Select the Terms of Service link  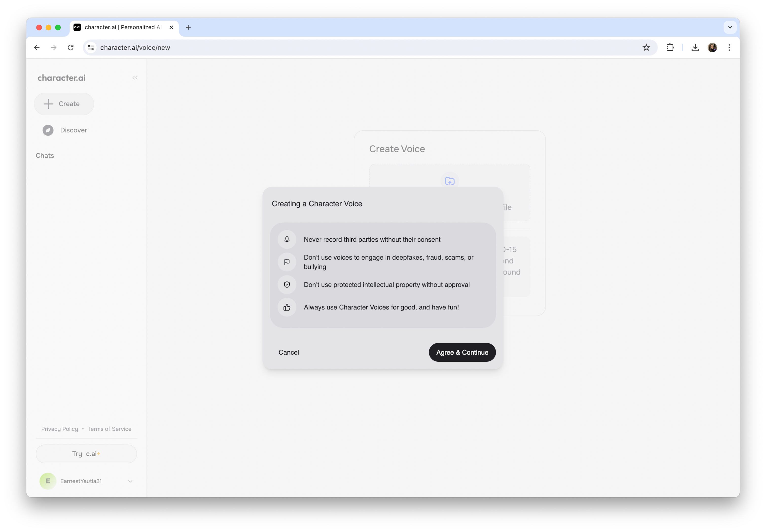(x=108, y=429)
